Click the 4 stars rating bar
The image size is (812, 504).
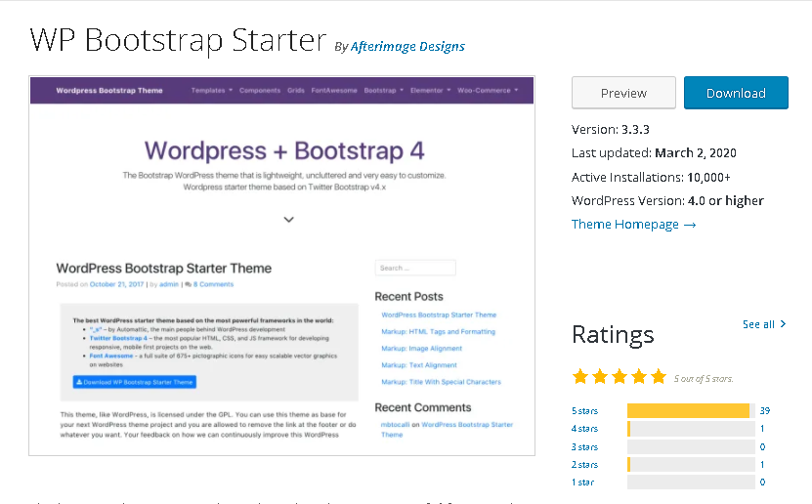tap(691, 429)
